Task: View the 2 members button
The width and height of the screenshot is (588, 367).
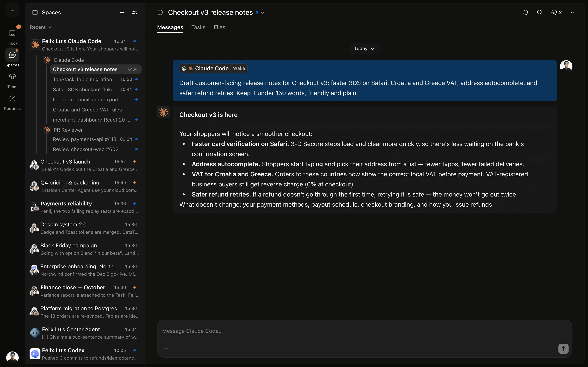Action: [556, 12]
